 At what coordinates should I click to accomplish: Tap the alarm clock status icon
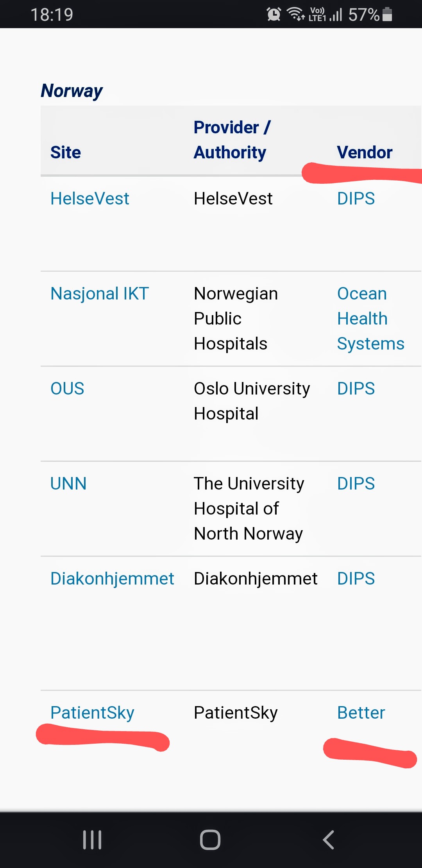[x=274, y=14]
